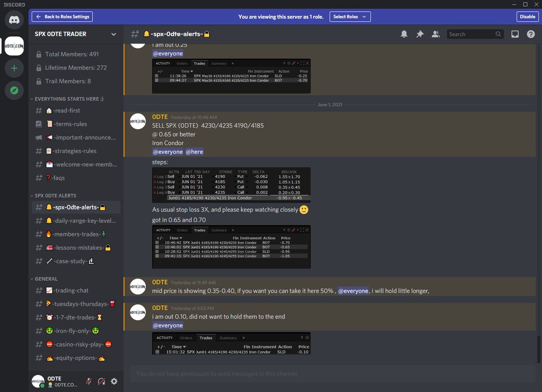Viewport: 542px width, 392px height.
Task: Toggle member list icon
Action: 435,34
